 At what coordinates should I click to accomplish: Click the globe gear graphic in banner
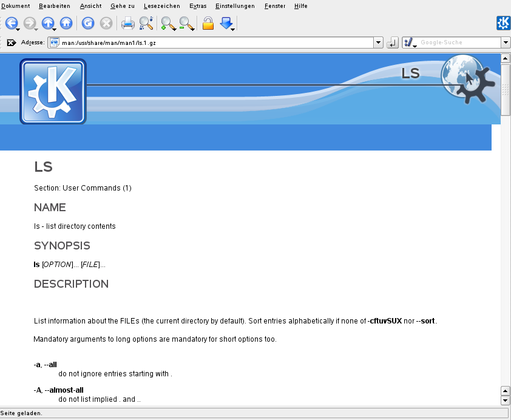coord(468,79)
